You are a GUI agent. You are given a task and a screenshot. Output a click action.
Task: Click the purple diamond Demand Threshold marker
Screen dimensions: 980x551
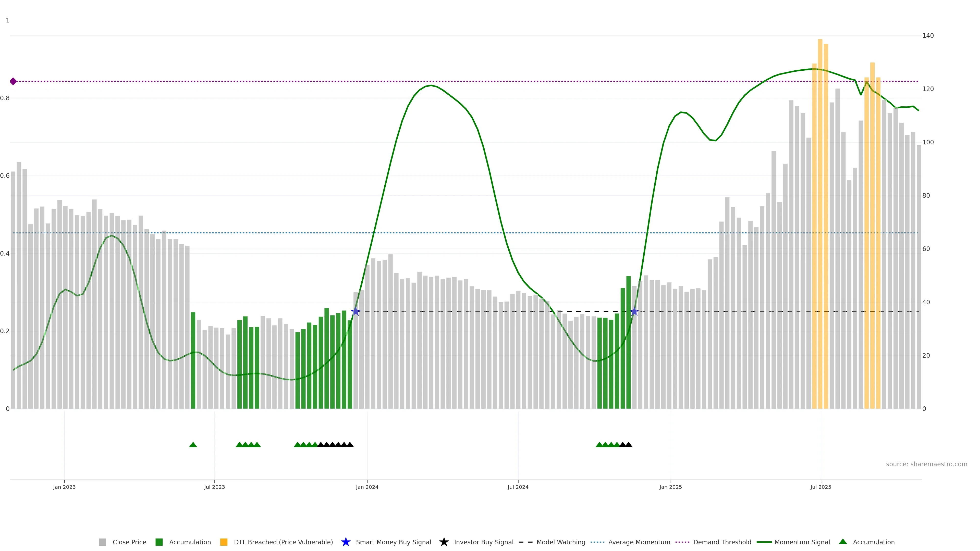13,81
